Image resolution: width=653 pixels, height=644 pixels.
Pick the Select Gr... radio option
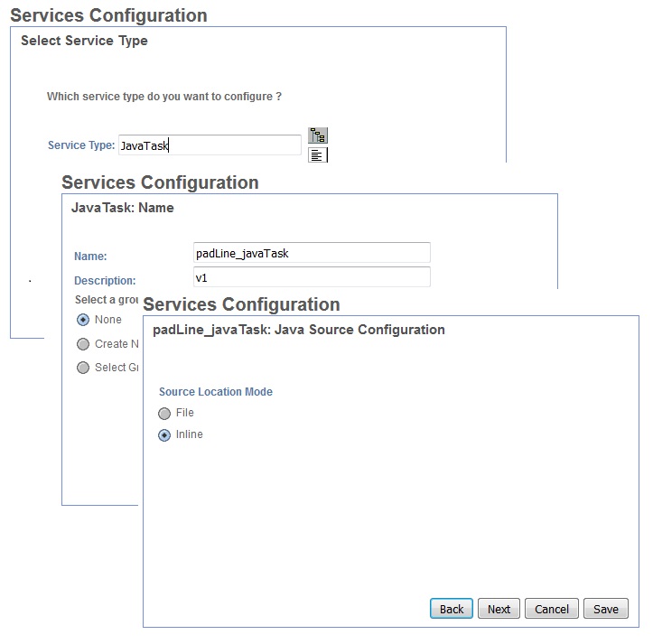83,368
